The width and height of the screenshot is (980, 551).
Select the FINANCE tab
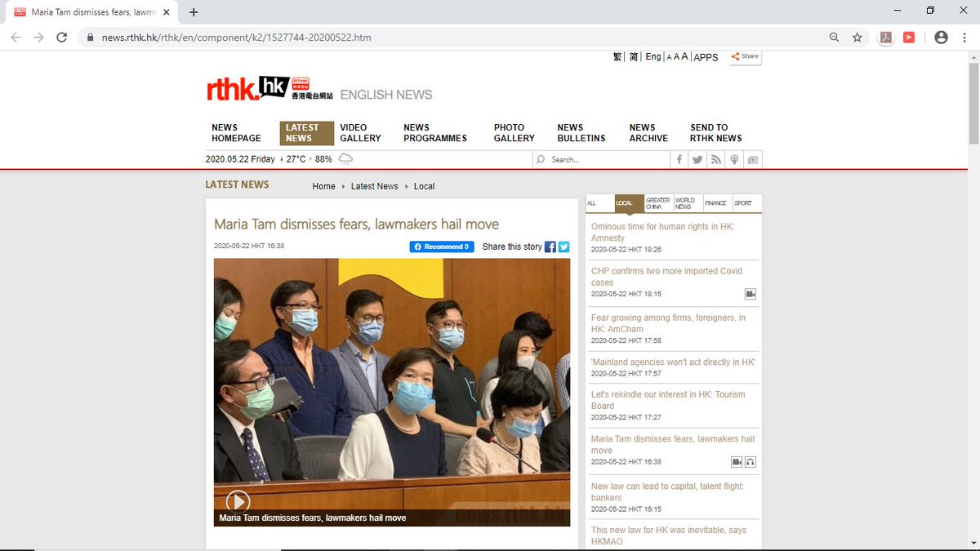click(716, 203)
